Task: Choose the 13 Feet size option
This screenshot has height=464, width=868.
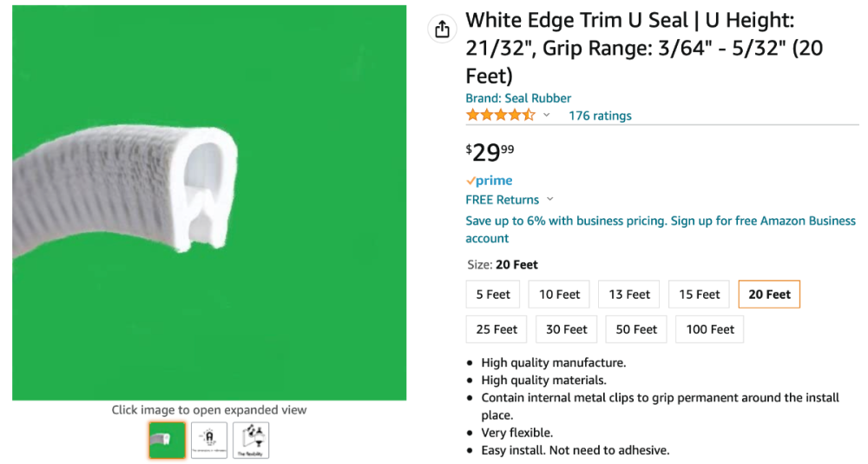Action: point(629,295)
